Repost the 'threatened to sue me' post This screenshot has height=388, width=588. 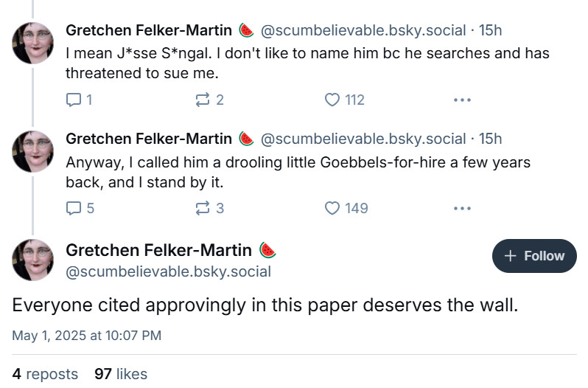pyautogui.click(x=203, y=100)
